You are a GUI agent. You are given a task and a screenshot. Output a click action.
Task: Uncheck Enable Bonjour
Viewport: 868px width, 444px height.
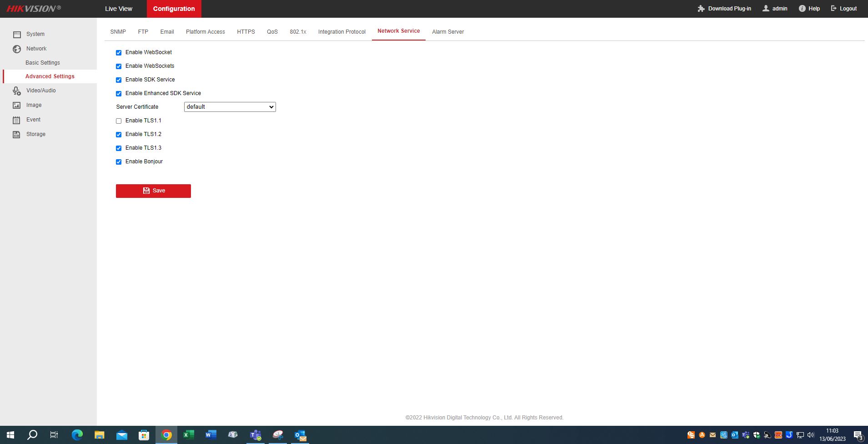tap(119, 162)
